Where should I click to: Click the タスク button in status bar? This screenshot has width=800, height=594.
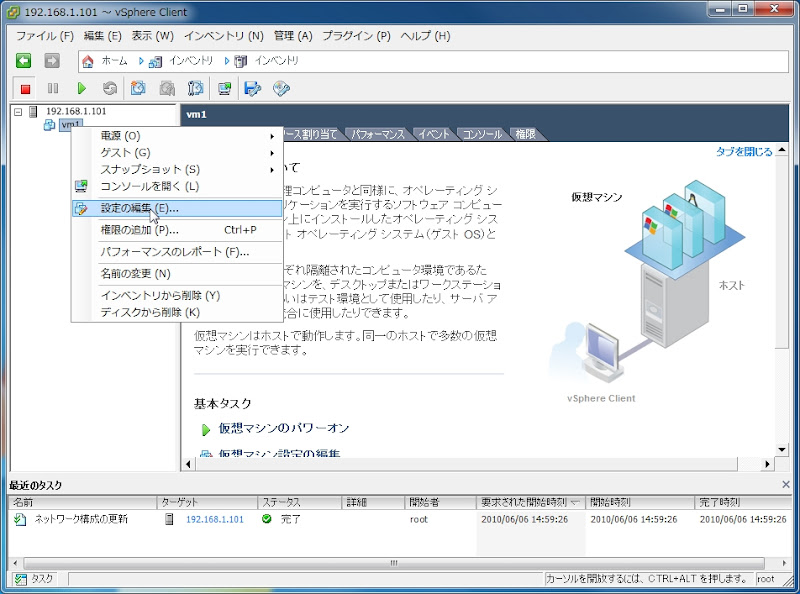coord(35,579)
